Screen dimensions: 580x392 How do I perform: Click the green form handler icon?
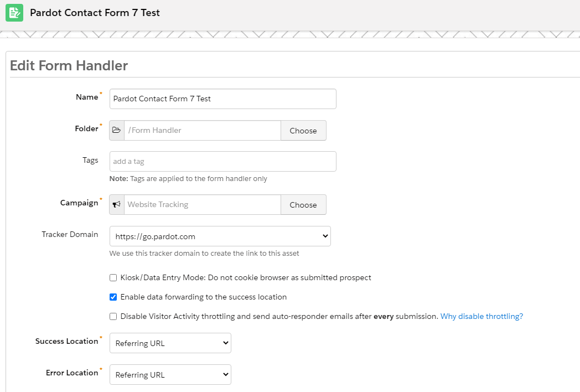coord(14,13)
